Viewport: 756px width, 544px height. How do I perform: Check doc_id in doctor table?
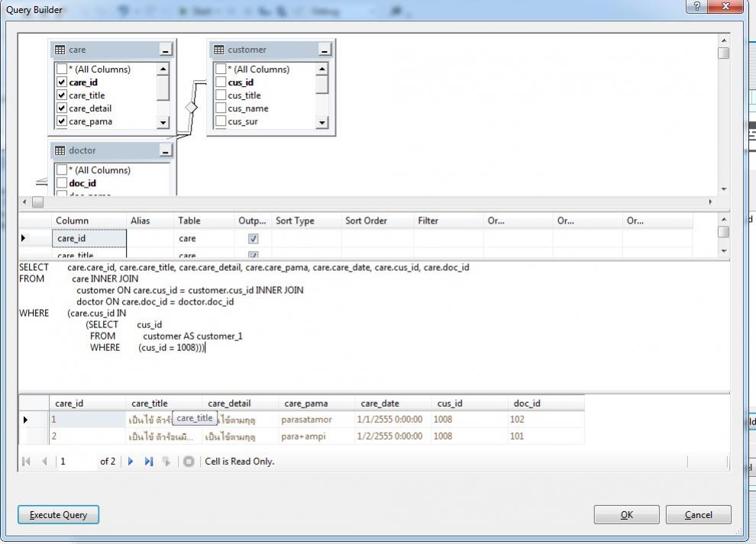(x=62, y=182)
